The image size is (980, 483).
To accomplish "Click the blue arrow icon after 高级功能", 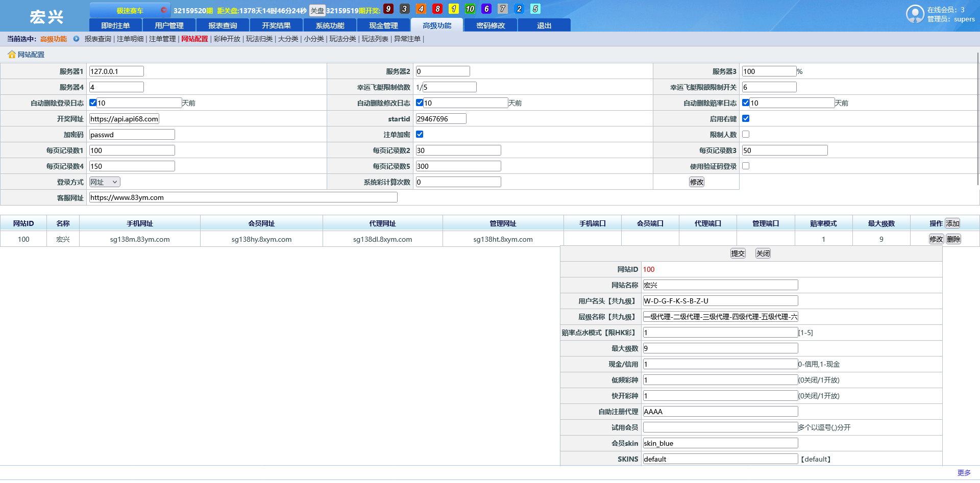I will pos(76,39).
